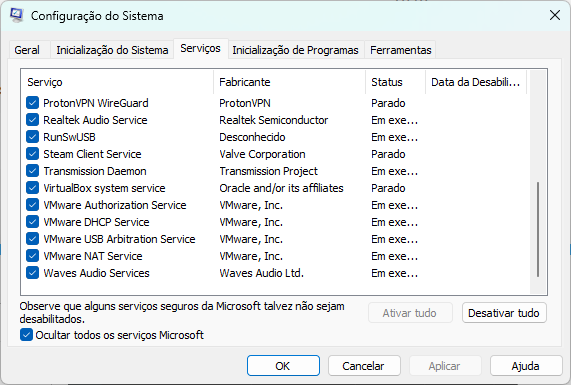Click the Data da Desabili... column header
571x385 pixels.
coord(476,82)
